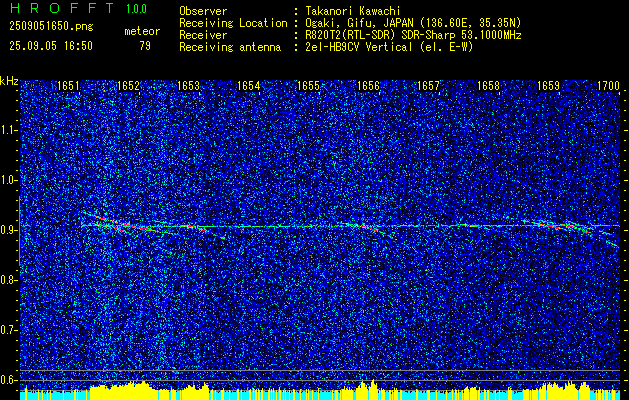This screenshot has width=629, height=400.
Task: Click the 0.6 kHz axis label
Action: [8, 380]
